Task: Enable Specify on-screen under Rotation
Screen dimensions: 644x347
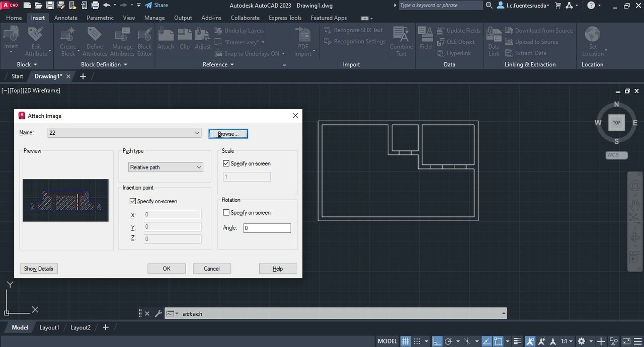Action: click(226, 213)
